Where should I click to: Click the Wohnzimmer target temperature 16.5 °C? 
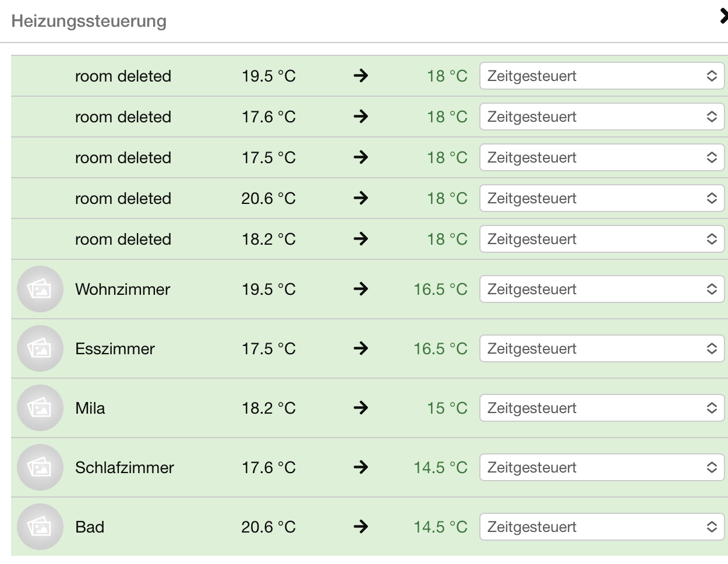tap(440, 289)
